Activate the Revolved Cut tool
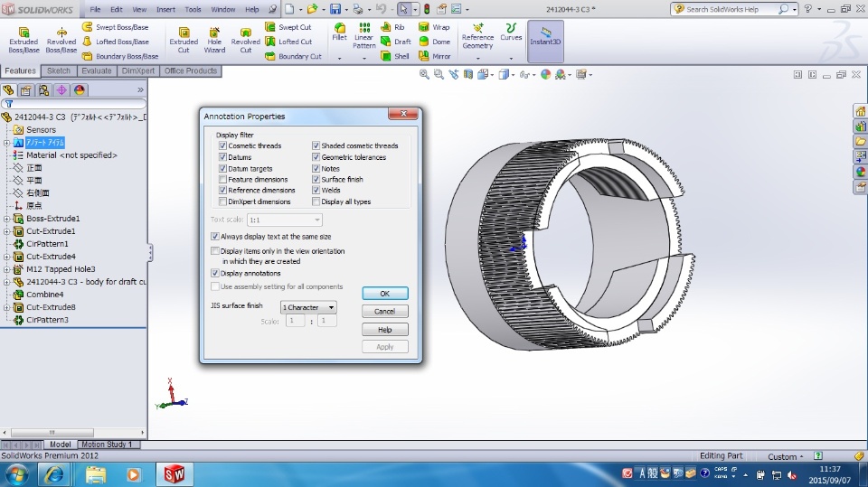This screenshot has width=868, height=487. coord(245,40)
